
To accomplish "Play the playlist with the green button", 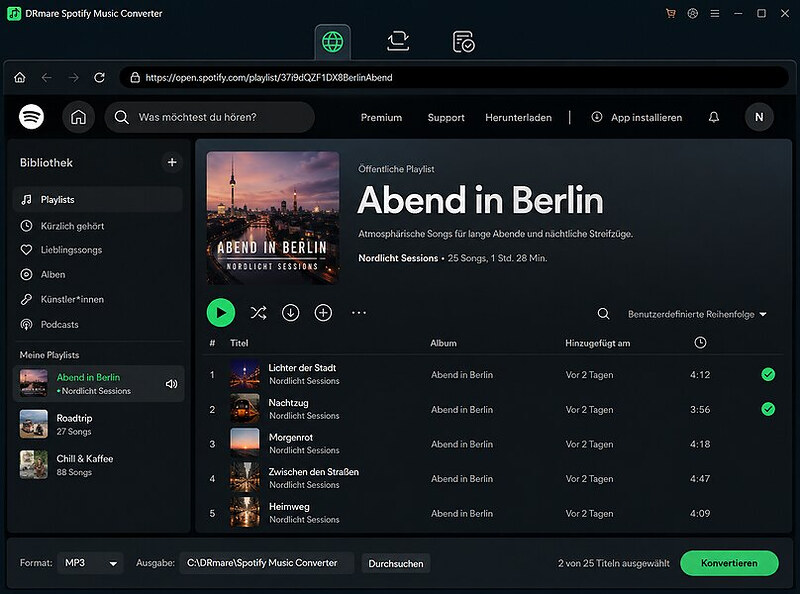I will point(221,313).
